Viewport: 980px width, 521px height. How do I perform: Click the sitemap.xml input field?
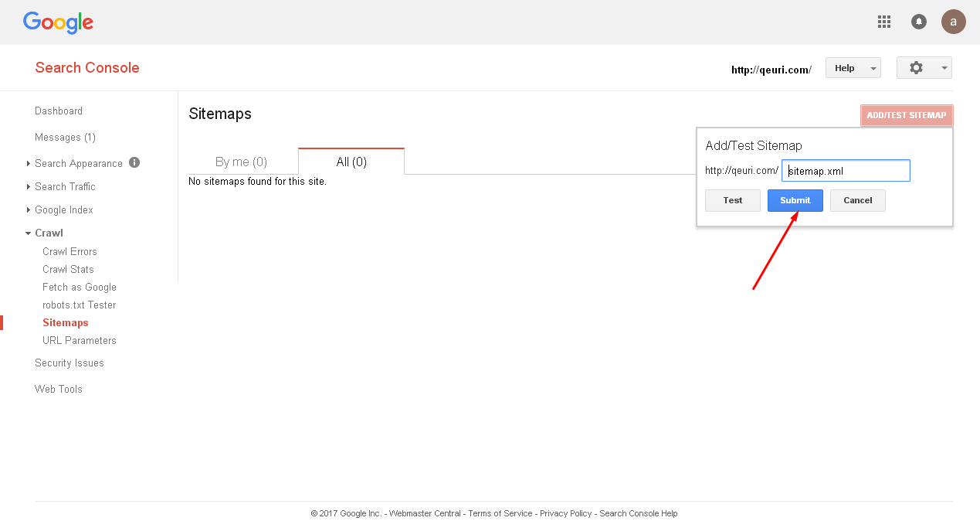coord(846,171)
